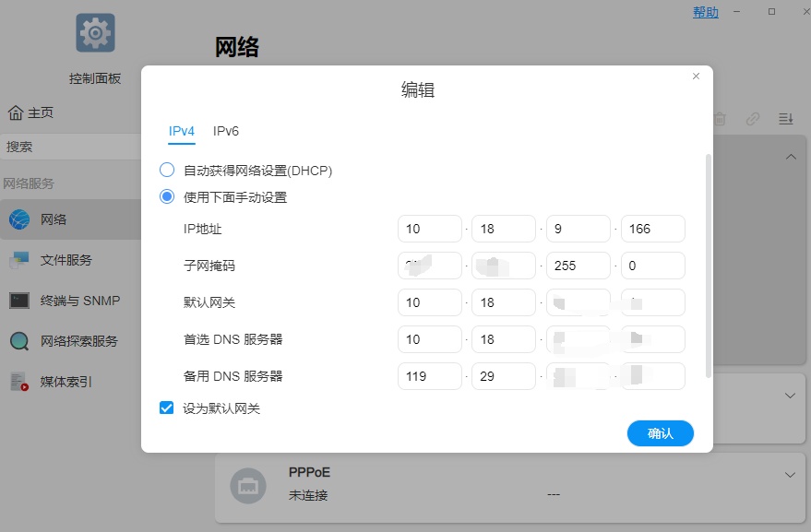The width and height of the screenshot is (811, 532).
Task: Open 媒体索引 sidebar icon
Action: click(19, 382)
